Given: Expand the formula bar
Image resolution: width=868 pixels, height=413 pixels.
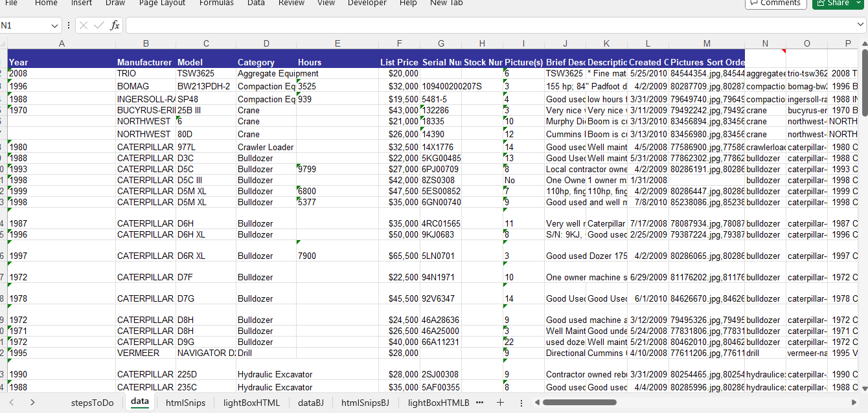Looking at the screenshot, I should pyautogui.click(x=860, y=25).
